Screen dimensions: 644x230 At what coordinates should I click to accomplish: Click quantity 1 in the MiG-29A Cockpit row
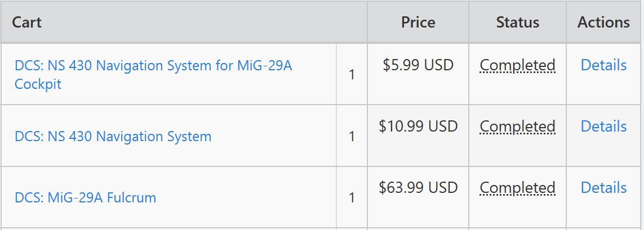coord(352,75)
